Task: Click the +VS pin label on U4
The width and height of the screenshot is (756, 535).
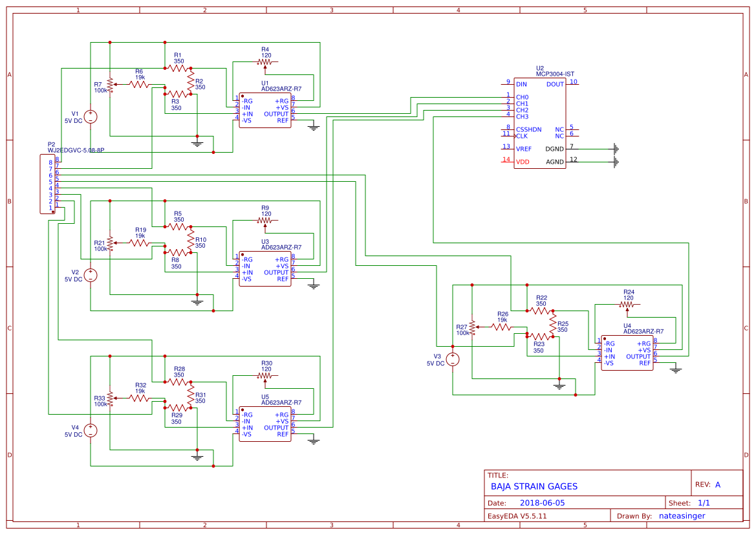Action: click(x=644, y=350)
